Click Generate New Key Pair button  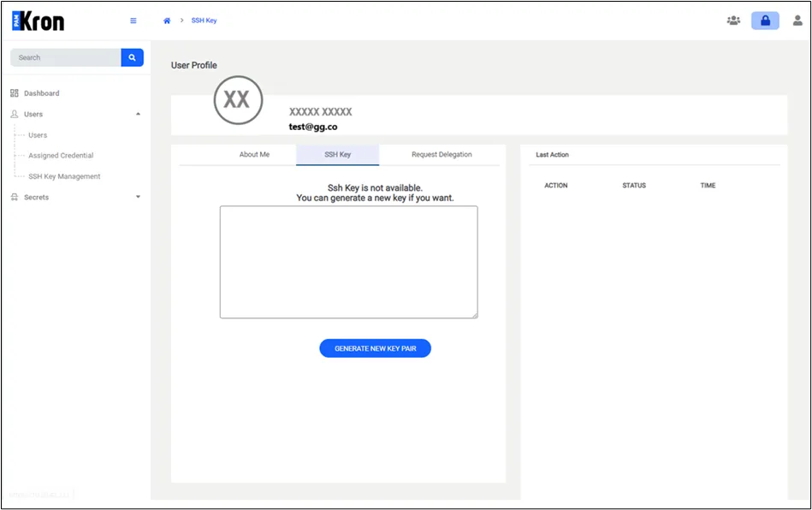(375, 348)
